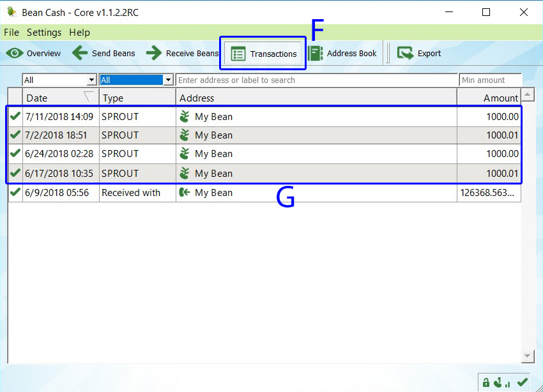The width and height of the screenshot is (543, 392).
Task: Sort transactions by the Amount column header
Action: pos(489,98)
